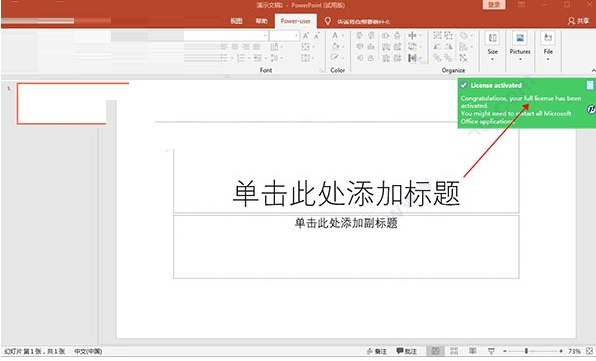The height and width of the screenshot is (361, 596).
Task: Click the 幻灯片 第1张 slide counter
Action: 35,352
